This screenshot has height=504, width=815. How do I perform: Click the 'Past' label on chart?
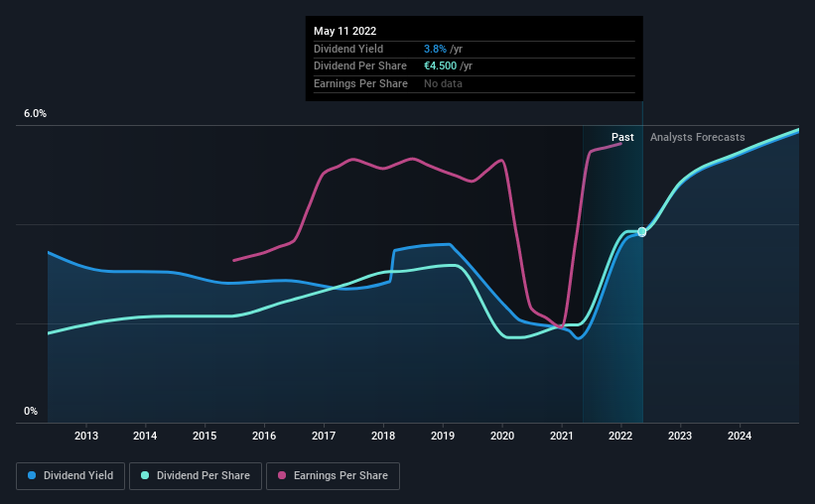(622, 137)
